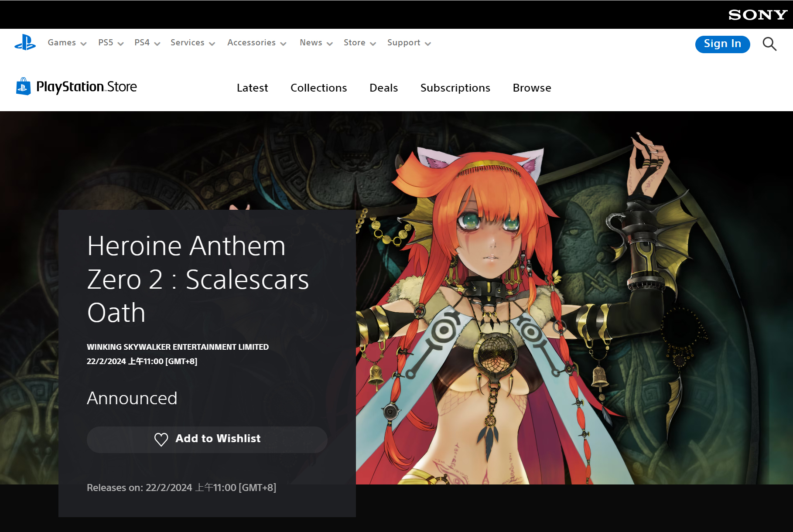793x532 pixels.
Task: Switch to the Deals tab
Action: point(383,88)
